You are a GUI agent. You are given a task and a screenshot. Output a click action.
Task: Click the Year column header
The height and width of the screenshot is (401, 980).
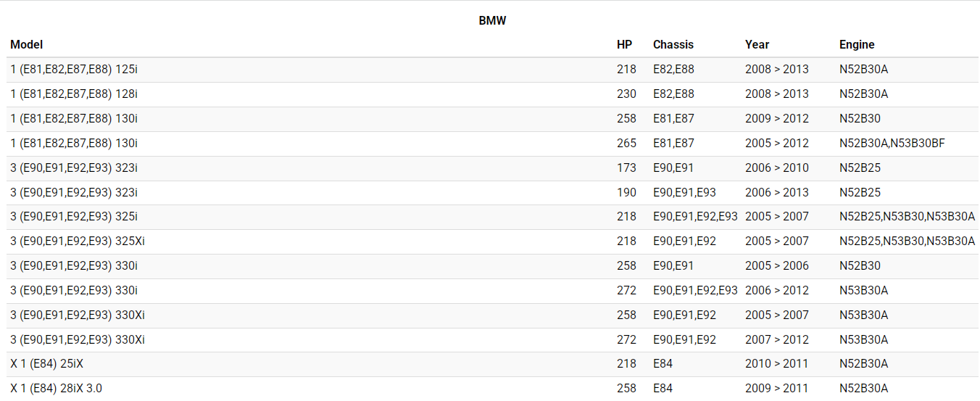(x=757, y=45)
